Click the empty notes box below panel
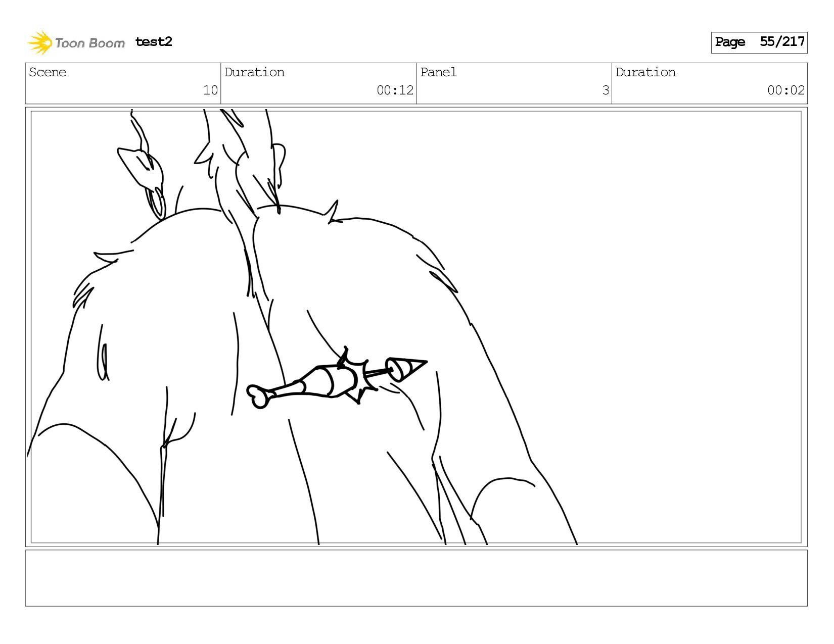The image size is (834, 644). tap(416, 578)
